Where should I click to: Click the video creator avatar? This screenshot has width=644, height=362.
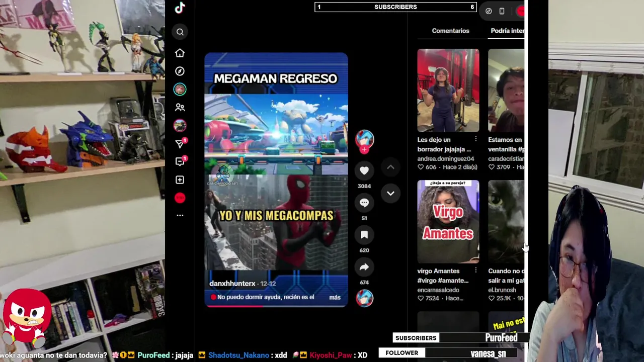click(365, 139)
